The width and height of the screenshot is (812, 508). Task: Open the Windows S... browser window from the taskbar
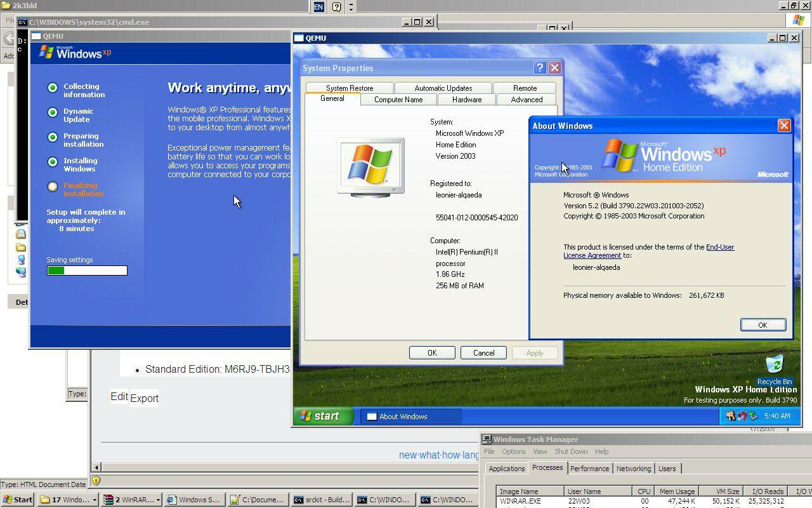point(194,500)
